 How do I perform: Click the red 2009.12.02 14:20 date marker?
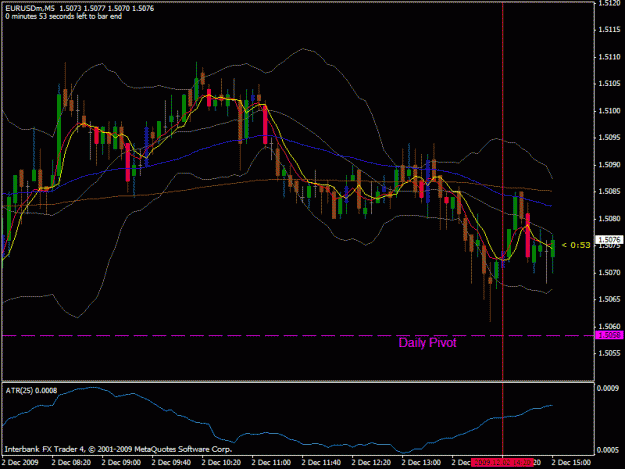502,463
